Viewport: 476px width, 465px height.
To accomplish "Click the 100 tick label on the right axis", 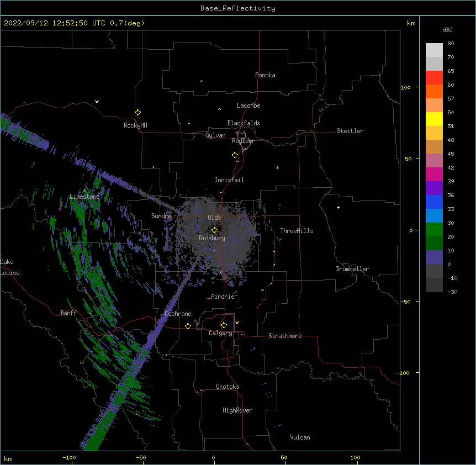I will pos(405,87).
